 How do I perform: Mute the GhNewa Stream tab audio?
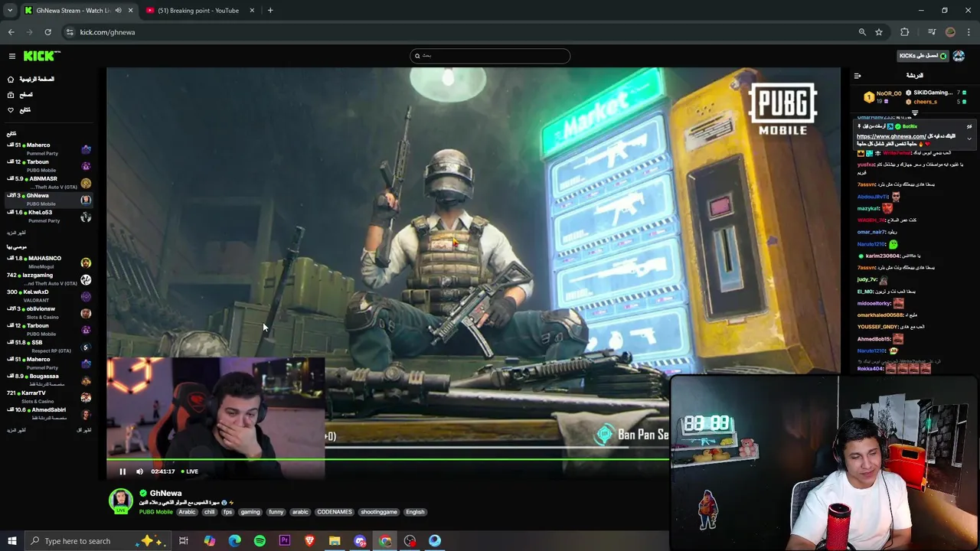coord(118,11)
